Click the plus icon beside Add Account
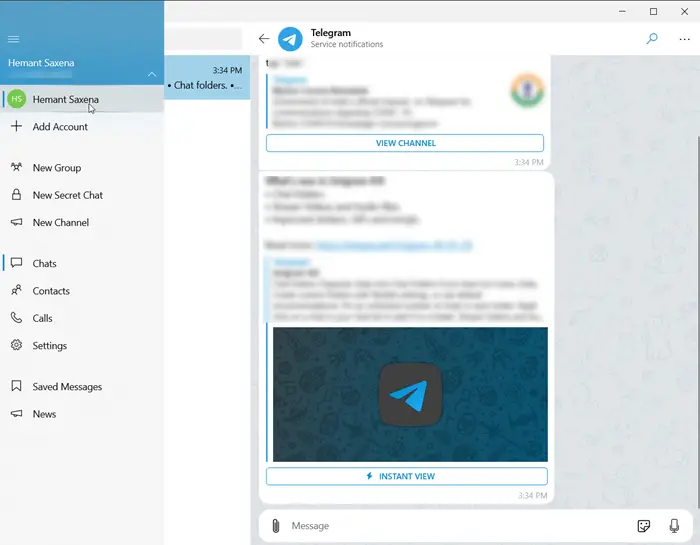 tap(16, 126)
